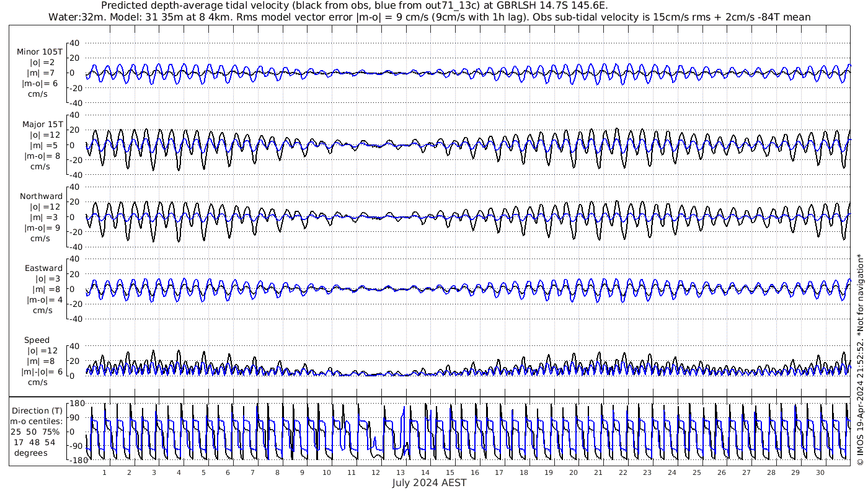
Task: Click the 'Northward' panel label
Action: (x=41, y=197)
